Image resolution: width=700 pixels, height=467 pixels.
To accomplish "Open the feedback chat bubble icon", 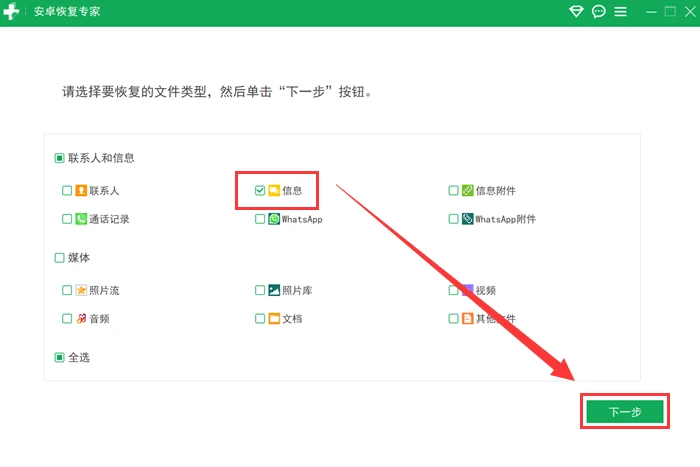I will pos(599,12).
